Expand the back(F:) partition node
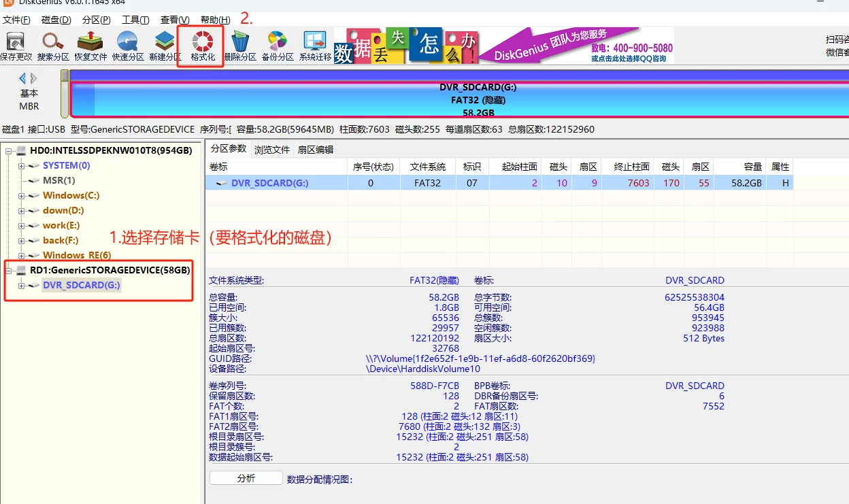This screenshot has height=504, width=849. [x=22, y=240]
